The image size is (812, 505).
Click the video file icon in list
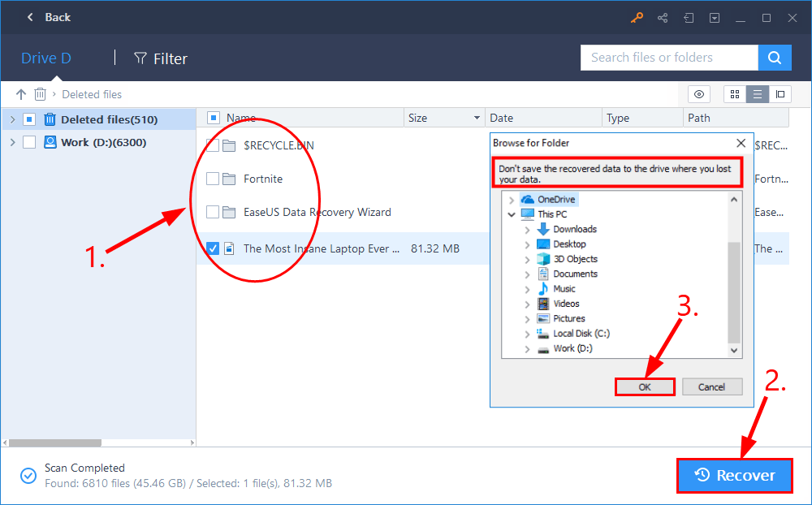pos(229,248)
